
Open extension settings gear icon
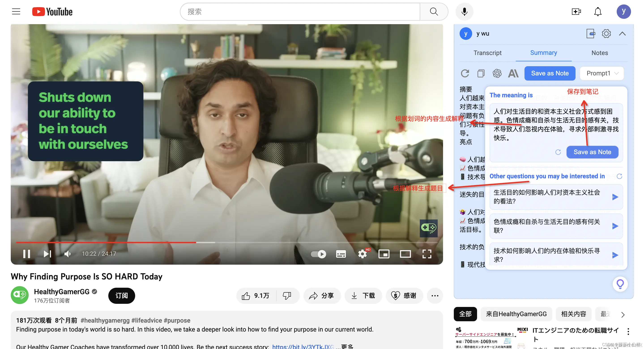click(x=606, y=34)
